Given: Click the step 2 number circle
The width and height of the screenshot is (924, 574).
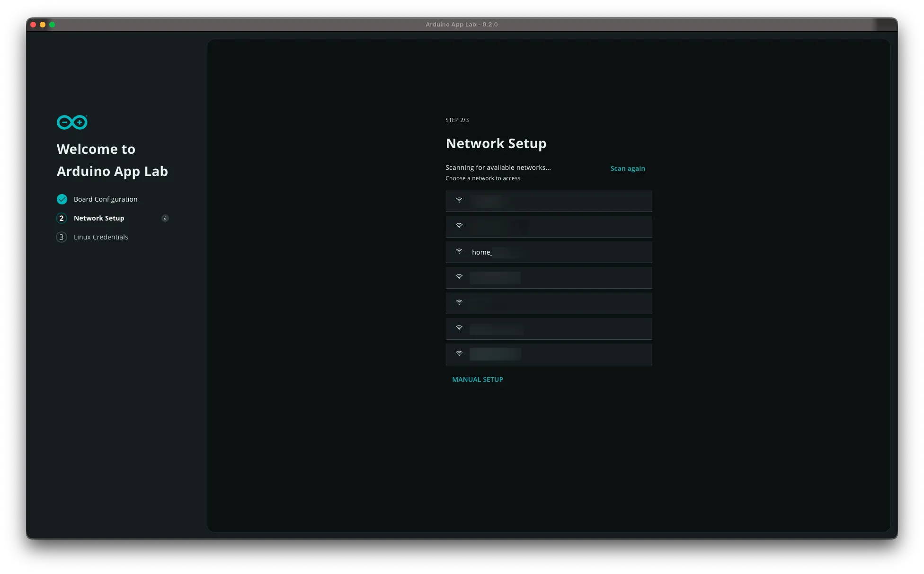Looking at the screenshot, I should [62, 218].
